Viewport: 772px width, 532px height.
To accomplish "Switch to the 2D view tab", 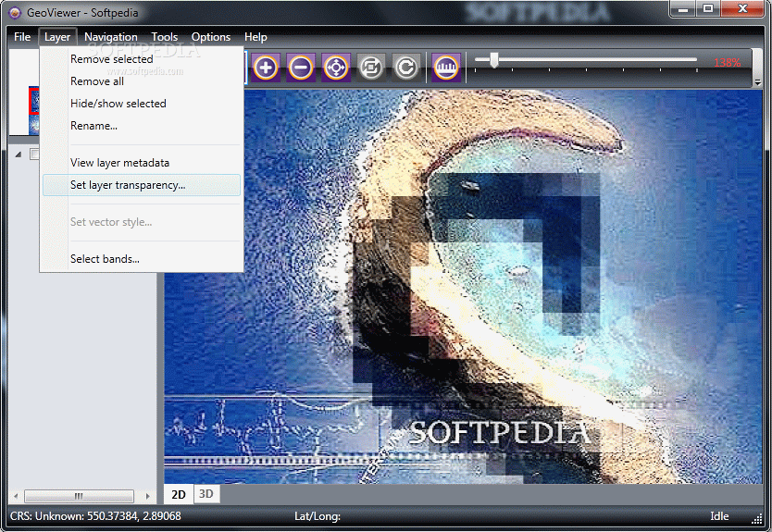I will coord(179,494).
